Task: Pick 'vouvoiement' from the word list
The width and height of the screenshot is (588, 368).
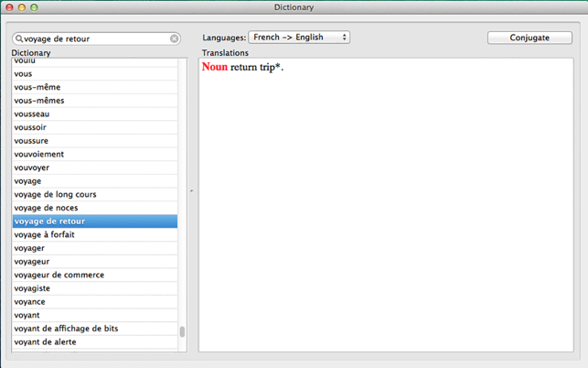Action: [x=95, y=155]
